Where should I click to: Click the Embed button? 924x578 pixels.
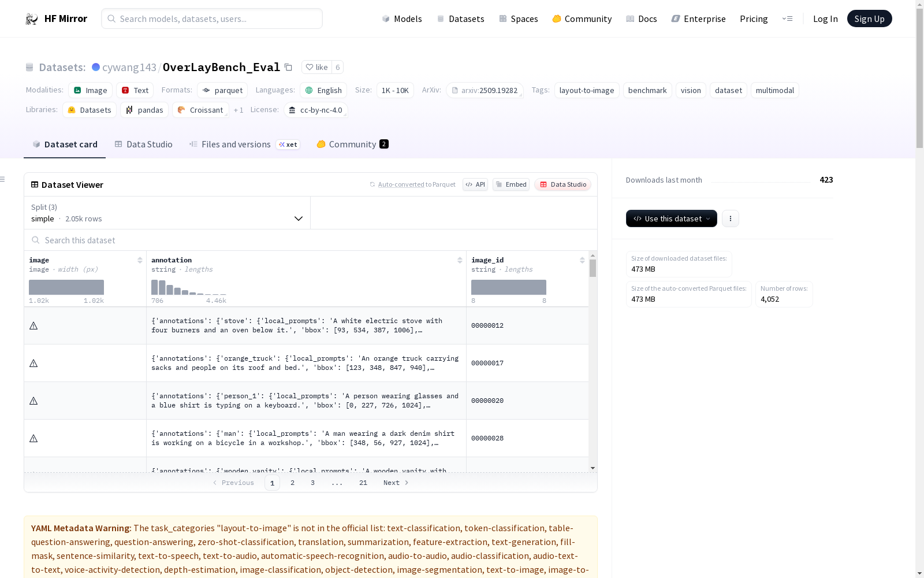(x=511, y=184)
